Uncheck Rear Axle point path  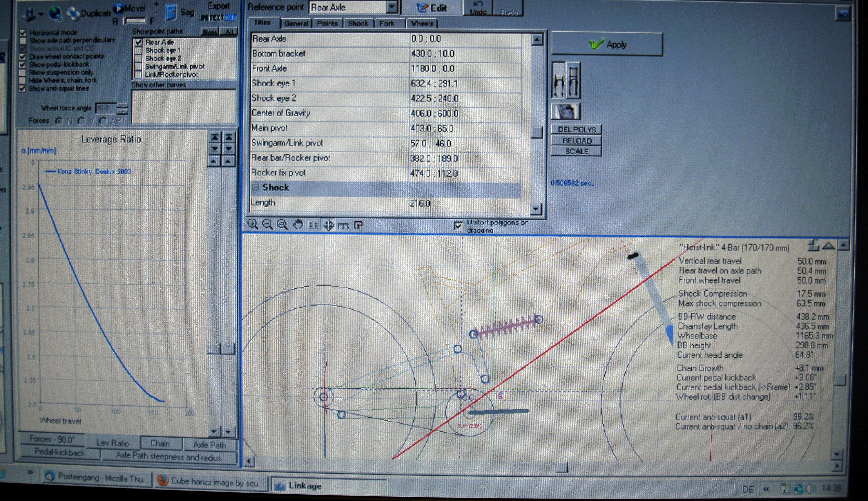pos(139,42)
